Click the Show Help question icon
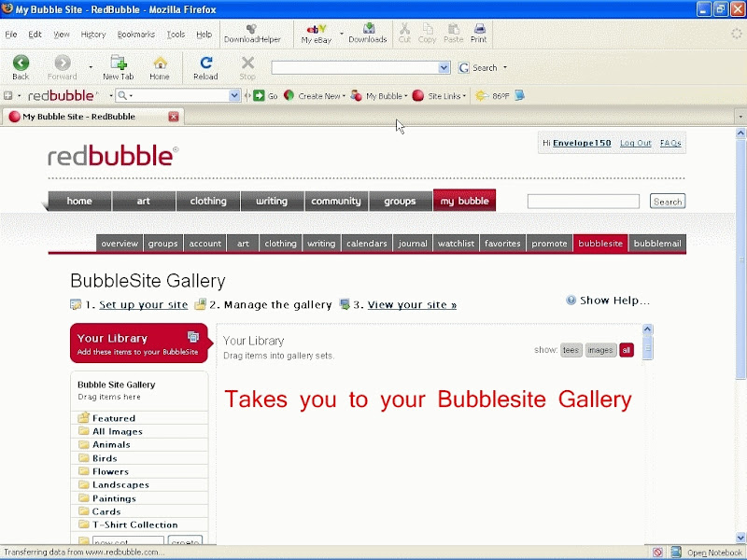Screen dimensions: 747x560 click(571, 300)
